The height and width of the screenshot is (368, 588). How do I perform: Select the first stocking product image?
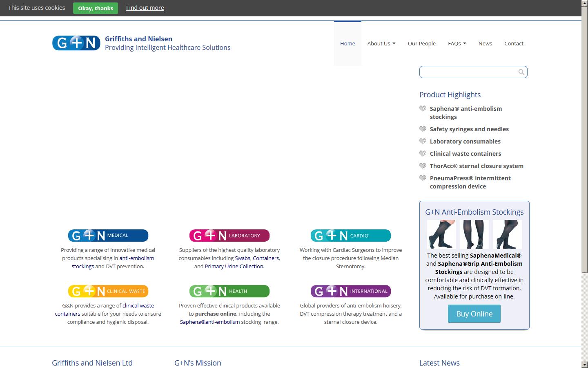[x=441, y=234]
